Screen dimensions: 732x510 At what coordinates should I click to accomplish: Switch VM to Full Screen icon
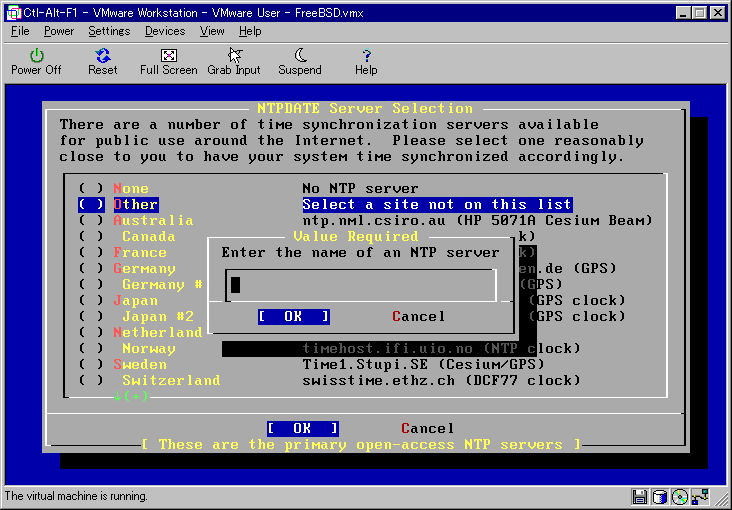click(169, 56)
